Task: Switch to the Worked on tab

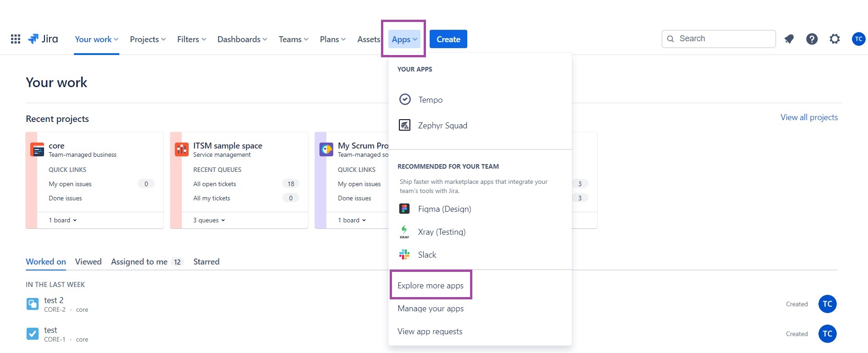Action: pos(46,262)
